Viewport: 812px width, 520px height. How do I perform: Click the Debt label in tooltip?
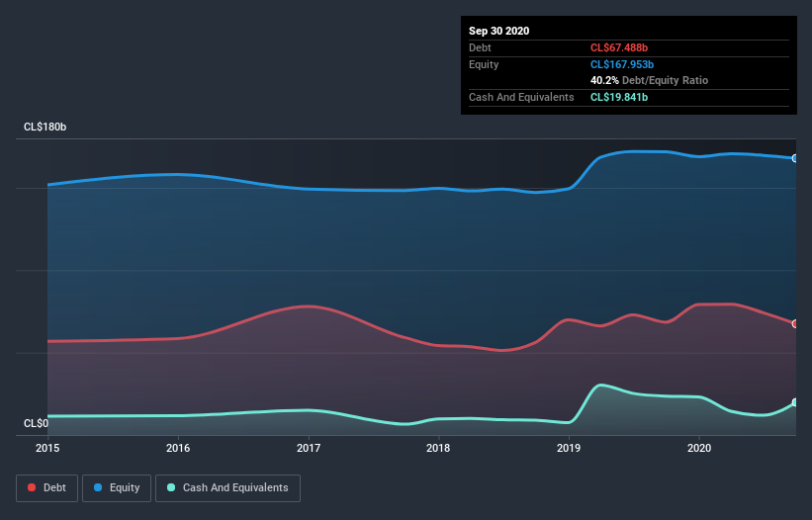(480, 47)
